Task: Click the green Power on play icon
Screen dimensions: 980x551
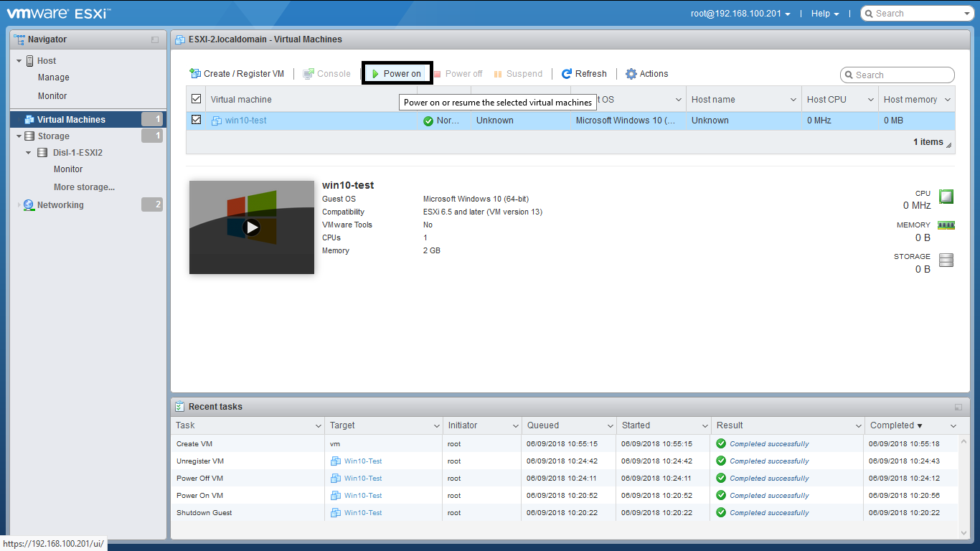Action: point(375,74)
